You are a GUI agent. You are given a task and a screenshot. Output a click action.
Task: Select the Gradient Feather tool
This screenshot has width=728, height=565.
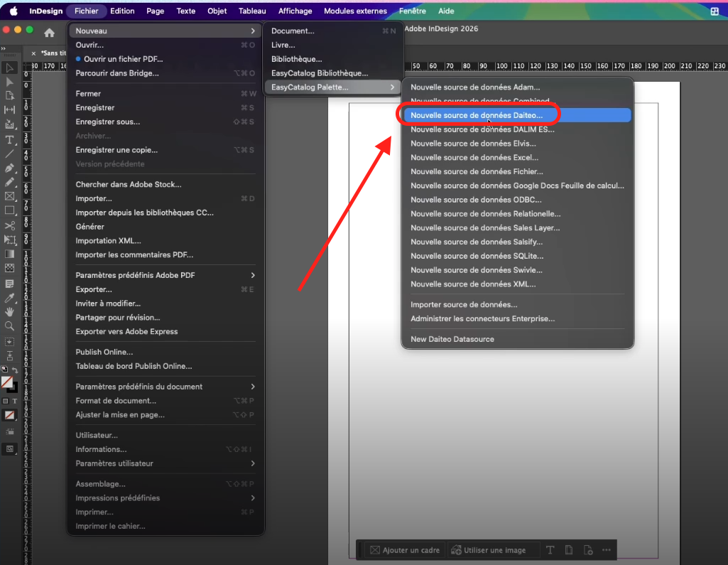pyautogui.click(x=9, y=268)
